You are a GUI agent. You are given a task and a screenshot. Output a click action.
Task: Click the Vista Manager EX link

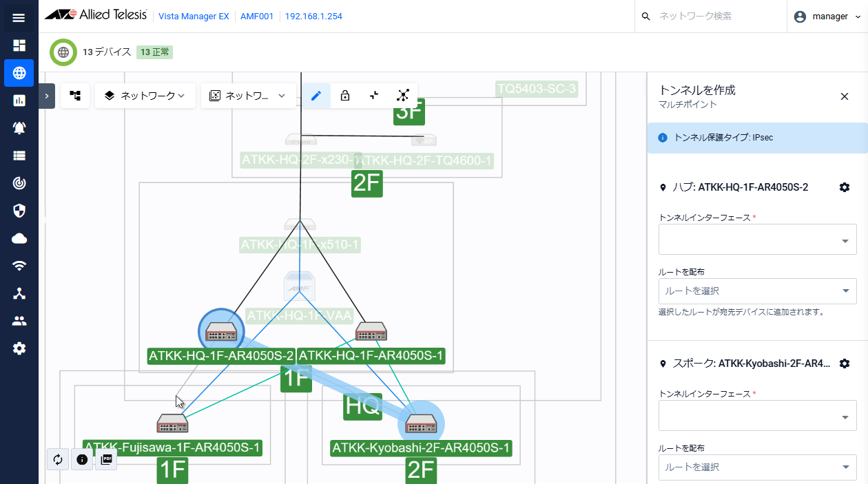[x=194, y=17]
